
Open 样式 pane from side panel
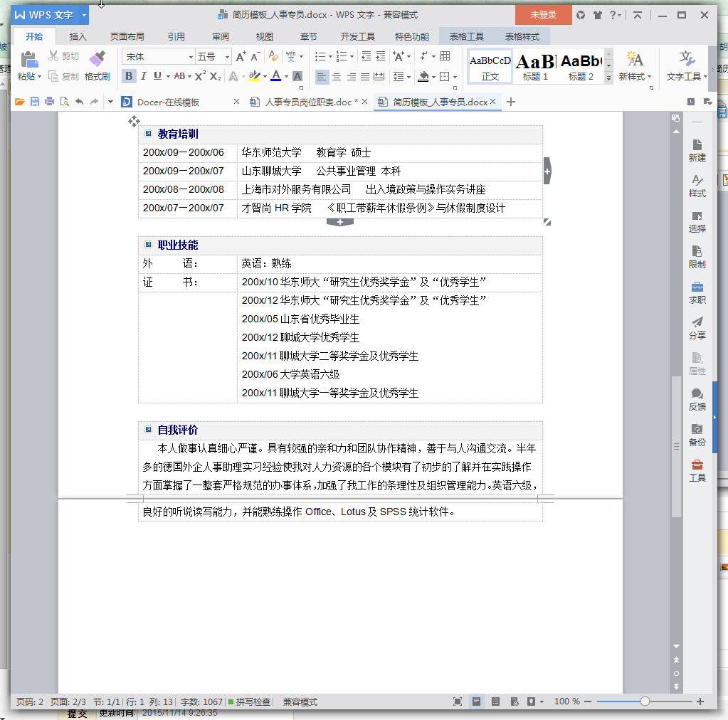tap(697, 186)
